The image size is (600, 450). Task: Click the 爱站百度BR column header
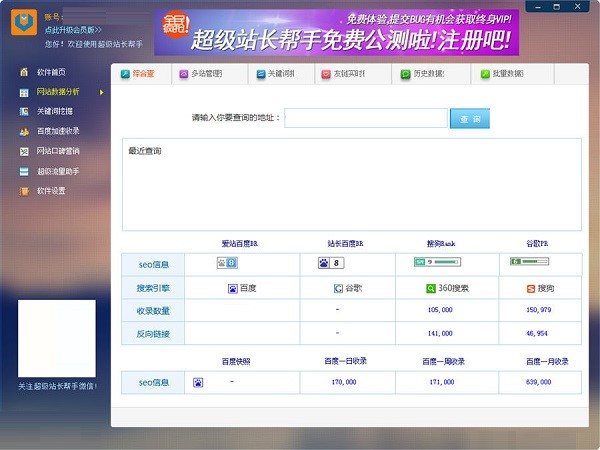point(240,243)
